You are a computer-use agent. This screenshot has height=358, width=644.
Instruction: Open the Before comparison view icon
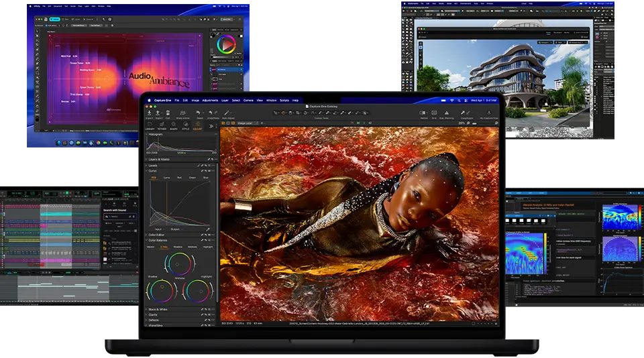click(423, 112)
